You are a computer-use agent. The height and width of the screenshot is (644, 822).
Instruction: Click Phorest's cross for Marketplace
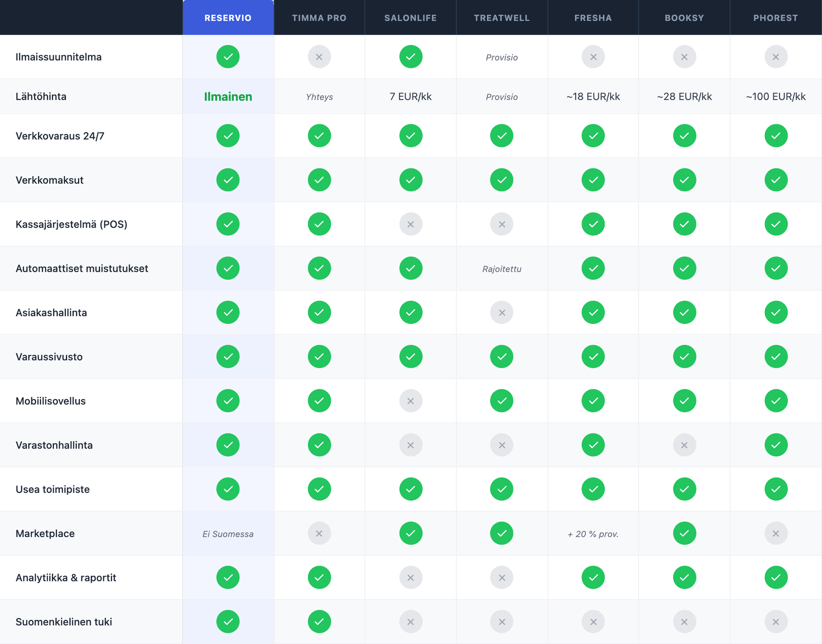click(776, 533)
